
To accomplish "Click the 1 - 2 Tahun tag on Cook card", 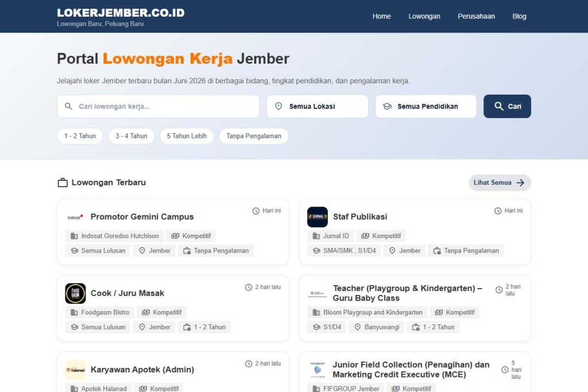I will coord(204,327).
